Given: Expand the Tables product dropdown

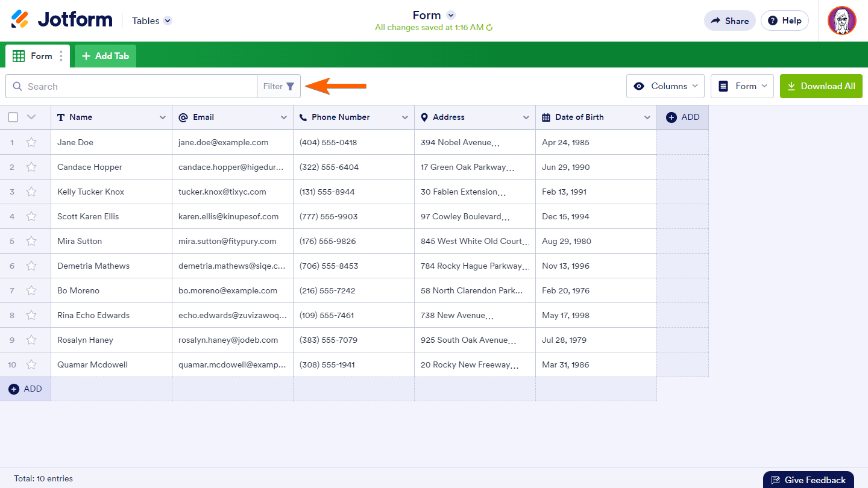Looking at the screenshot, I should pyautogui.click(x=168, y=20).
